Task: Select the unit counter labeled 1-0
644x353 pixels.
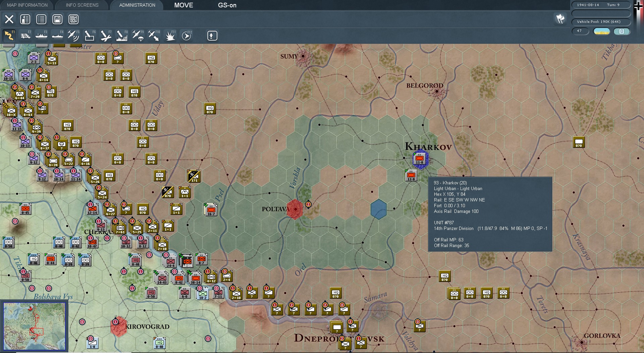Action: pyautogui.click(x=93, y=343)
